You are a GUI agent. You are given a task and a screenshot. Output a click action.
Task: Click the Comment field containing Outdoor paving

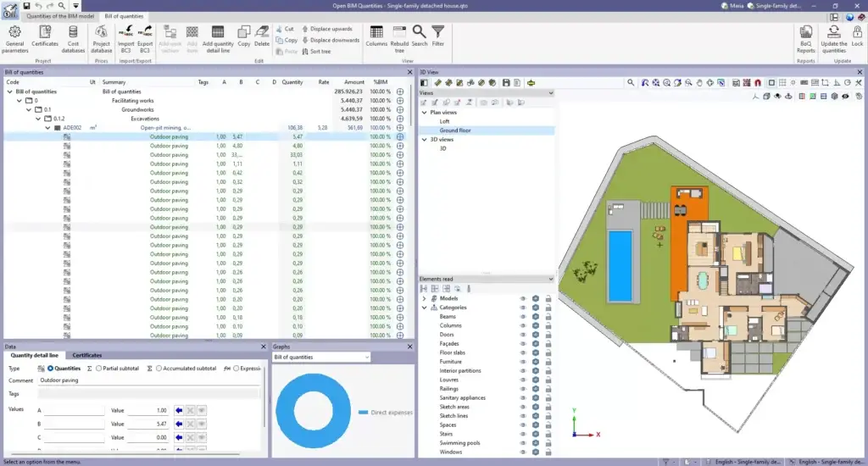[x=149, y=380]
